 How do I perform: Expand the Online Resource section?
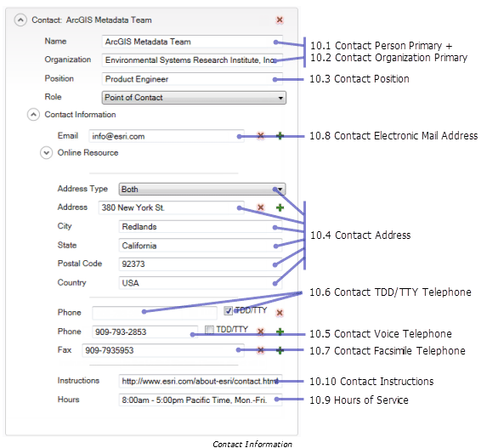point(46,153)
